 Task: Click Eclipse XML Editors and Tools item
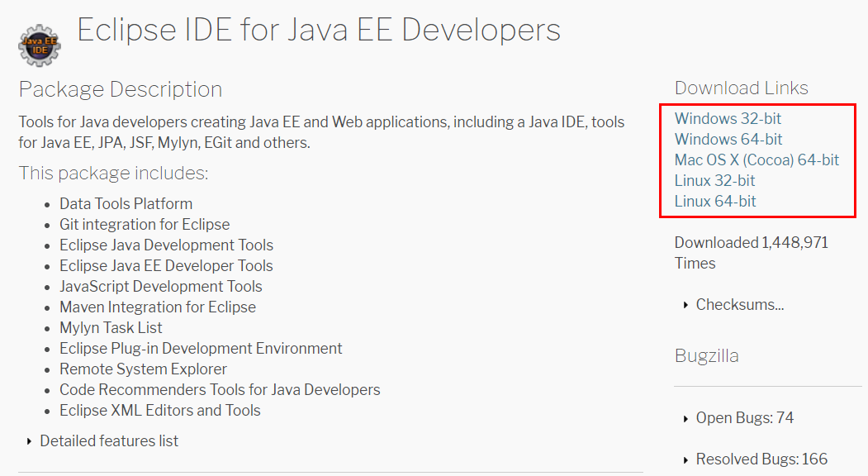coord(160,411)
